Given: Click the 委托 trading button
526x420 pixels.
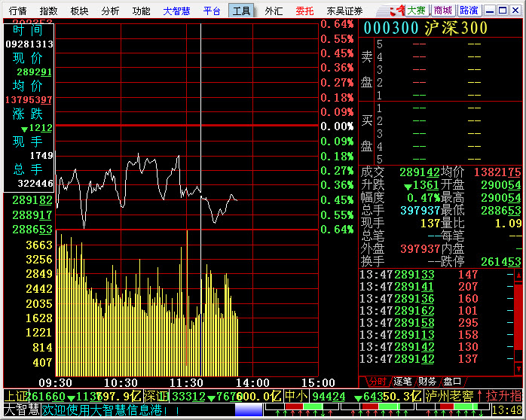Looking at the screenshot, I should click(304, 11).
